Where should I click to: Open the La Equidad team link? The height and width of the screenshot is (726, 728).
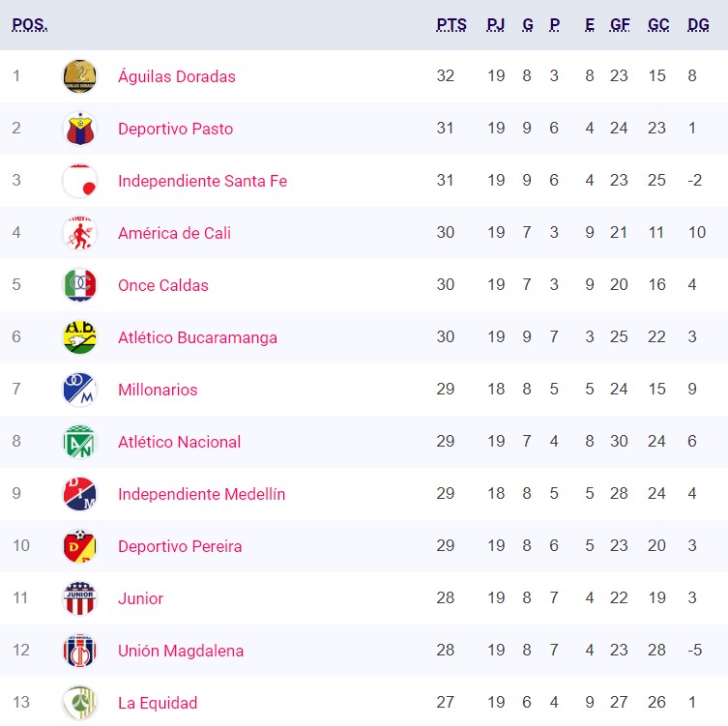point(158,703)
